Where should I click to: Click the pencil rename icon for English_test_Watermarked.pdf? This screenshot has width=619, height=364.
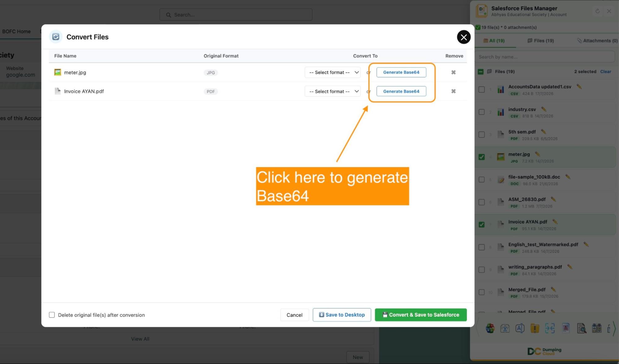point(586,244)
